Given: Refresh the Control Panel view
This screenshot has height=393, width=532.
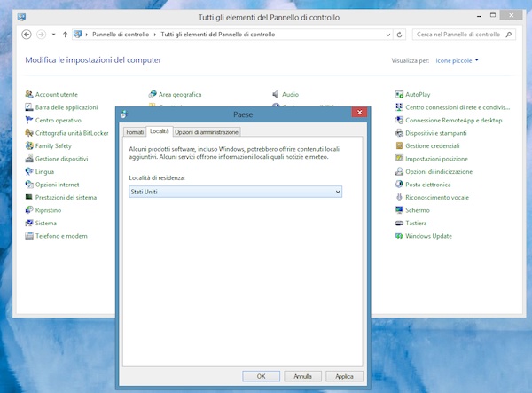Looking at the screenshot, I should [400, 35].
